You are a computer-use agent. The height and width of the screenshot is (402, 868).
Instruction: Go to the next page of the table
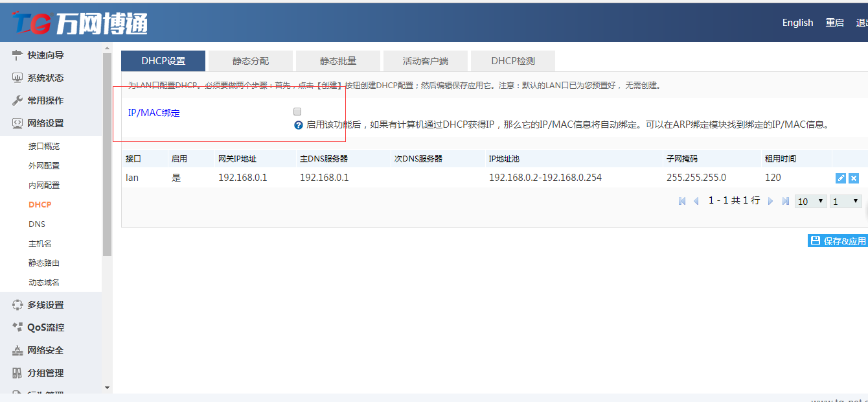coord(771,202)
